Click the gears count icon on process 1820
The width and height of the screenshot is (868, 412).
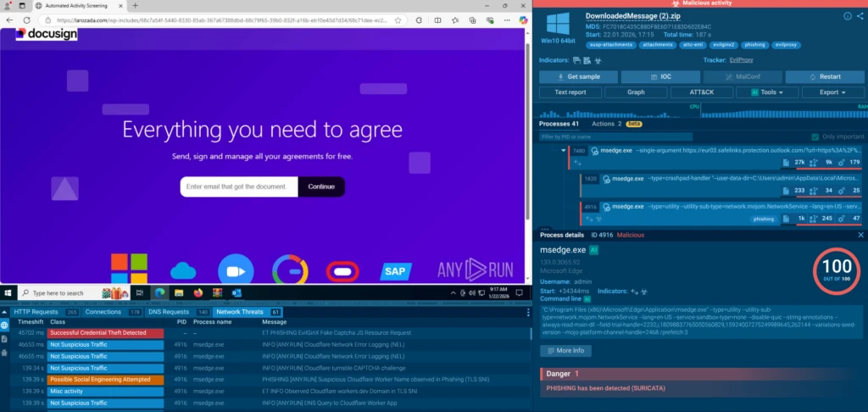pos(841,191)
